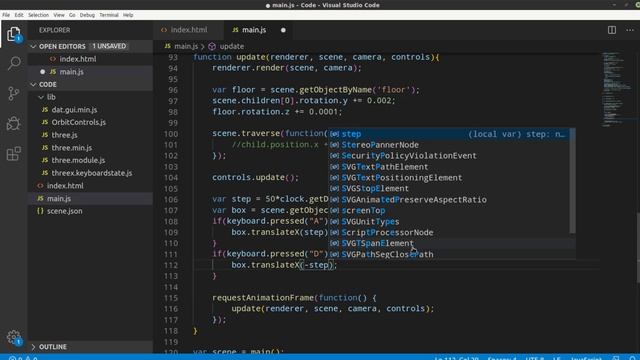This screenshot has height=360, width=640.
Task: Click the EXPLORER panel title
Action: 55,30
